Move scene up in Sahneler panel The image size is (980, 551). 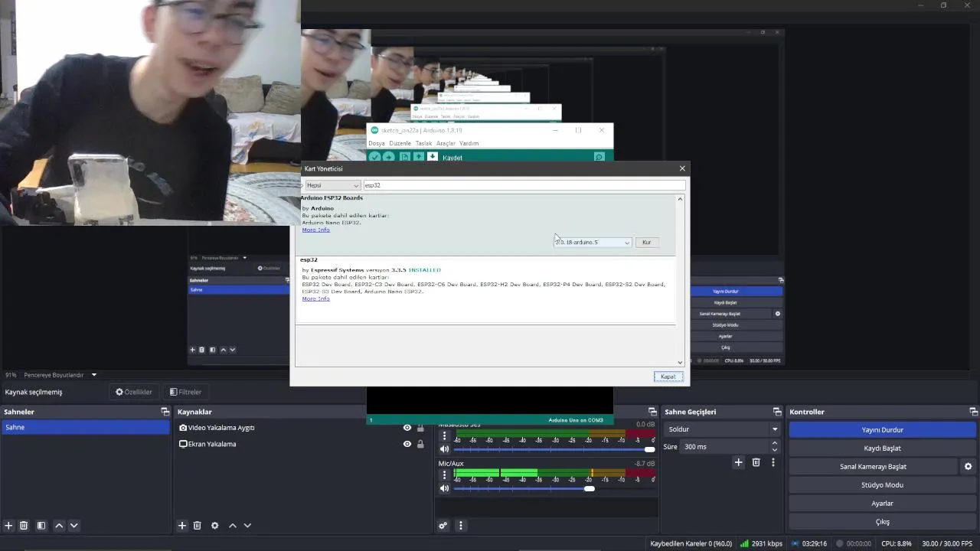point(59,526)
